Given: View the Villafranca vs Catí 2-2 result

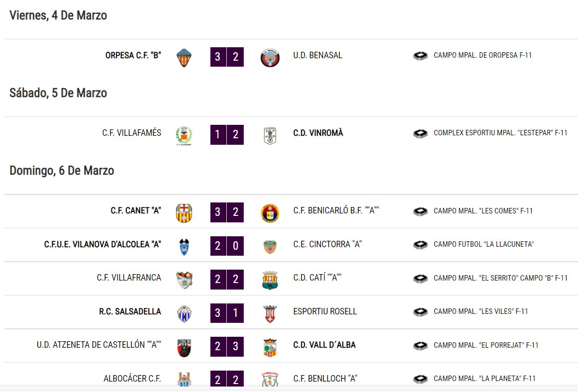Looking at the screenshot, I should pos(227,279).
